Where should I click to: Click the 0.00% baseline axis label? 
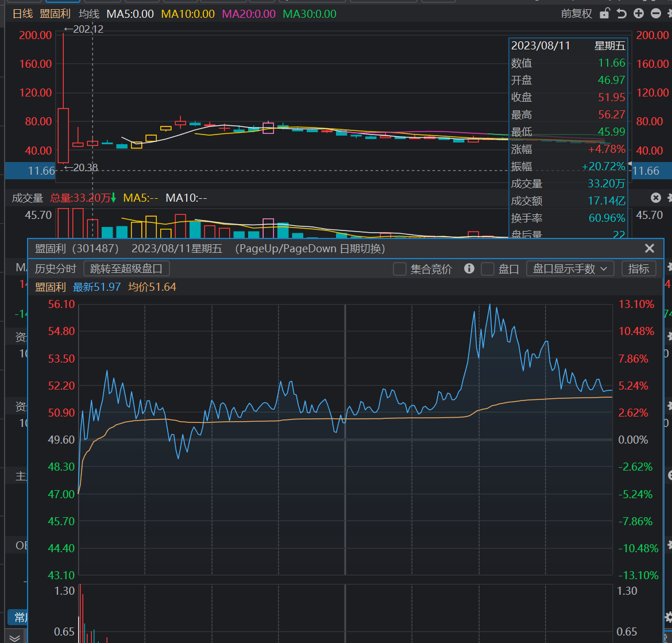point(633,440)
